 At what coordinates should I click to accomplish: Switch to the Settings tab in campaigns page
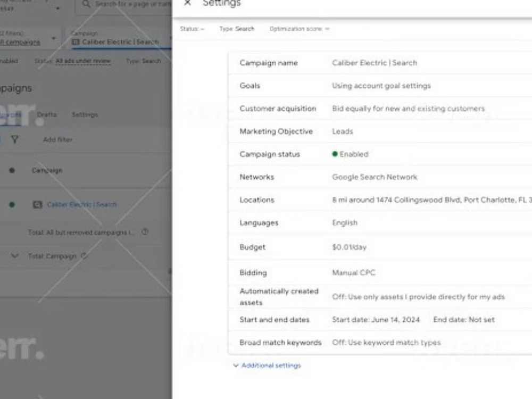[x=85, y=115]
